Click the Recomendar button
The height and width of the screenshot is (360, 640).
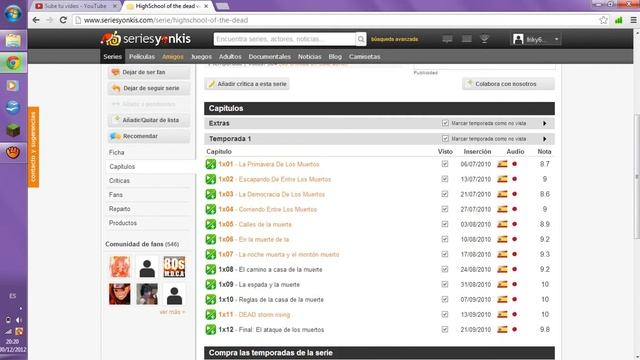[149, 136]
